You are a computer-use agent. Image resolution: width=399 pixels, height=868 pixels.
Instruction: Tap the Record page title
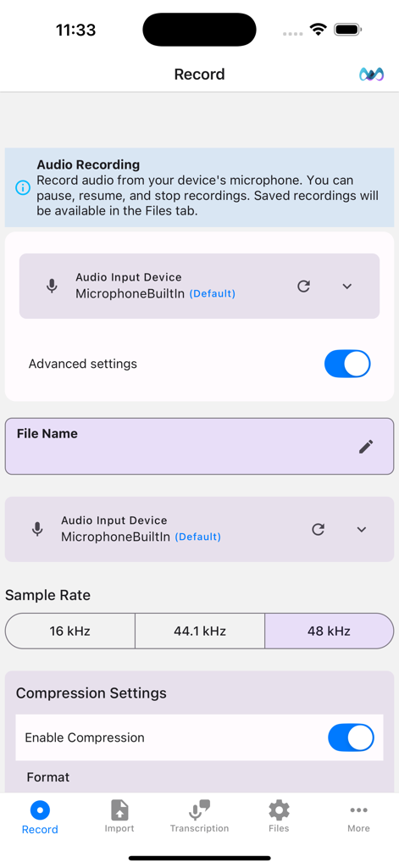199,75
